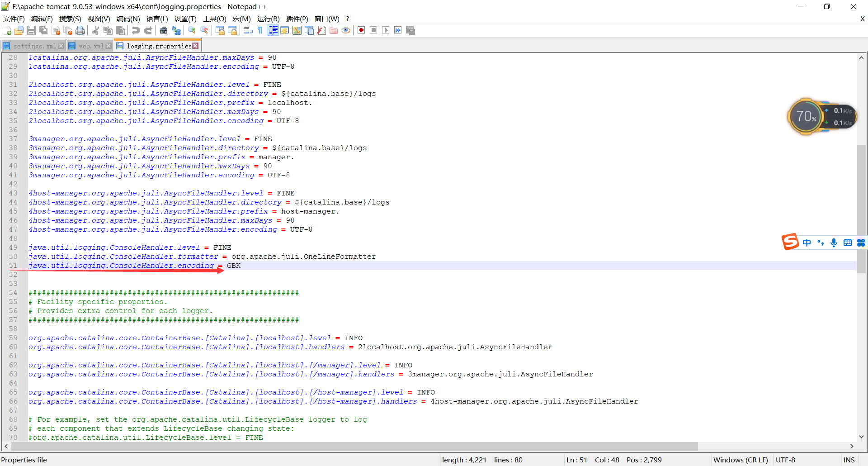Open the 搜索(S) menu
The height and width of the screenshot is (466, 868).
click(70, 19)
